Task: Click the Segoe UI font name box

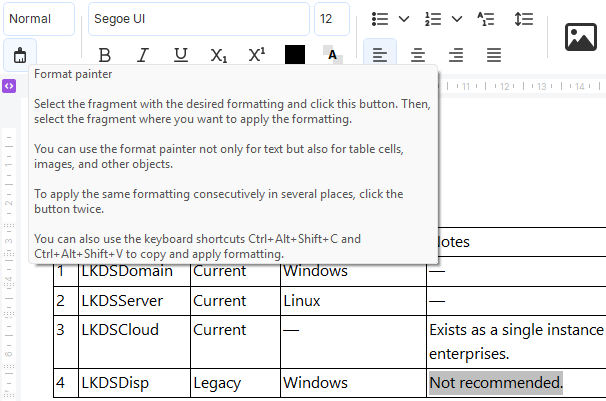Action: tap(199, 19)
